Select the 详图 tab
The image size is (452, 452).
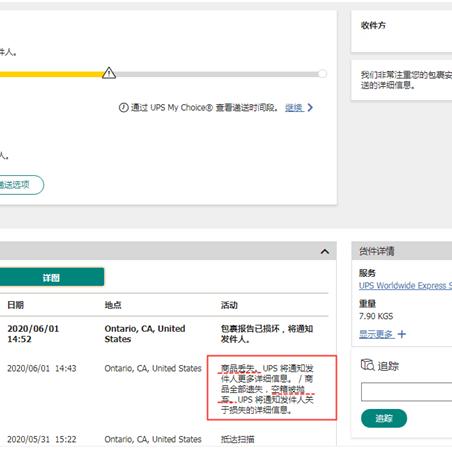tap(51, 277)
